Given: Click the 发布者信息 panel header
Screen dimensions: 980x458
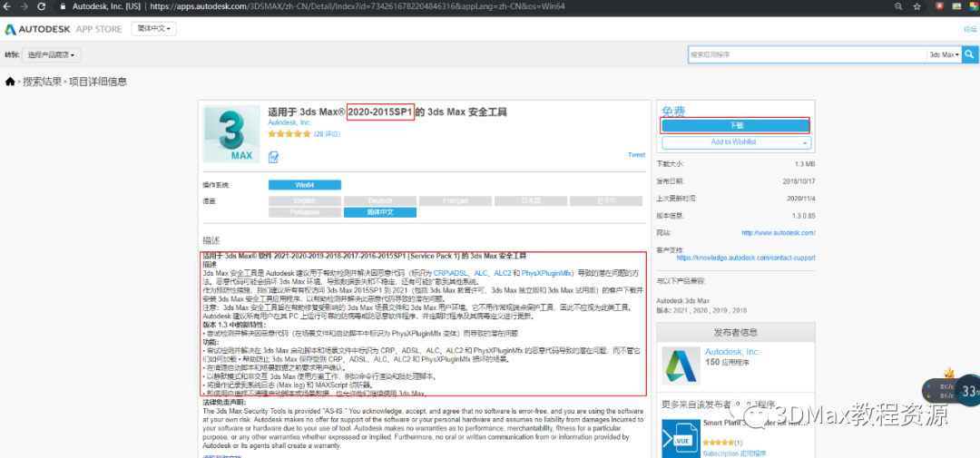Looking at the screenshot, I should click(x=736, y=333).
